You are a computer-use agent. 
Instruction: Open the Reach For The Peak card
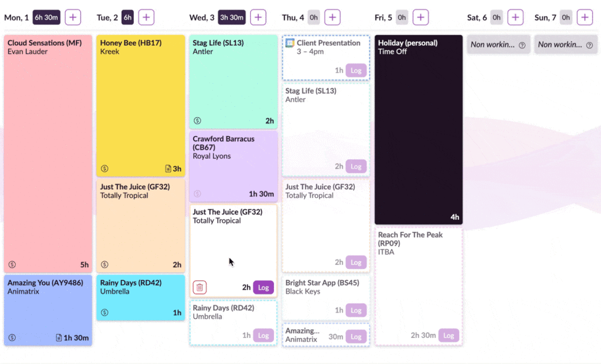tap(419, 283)
